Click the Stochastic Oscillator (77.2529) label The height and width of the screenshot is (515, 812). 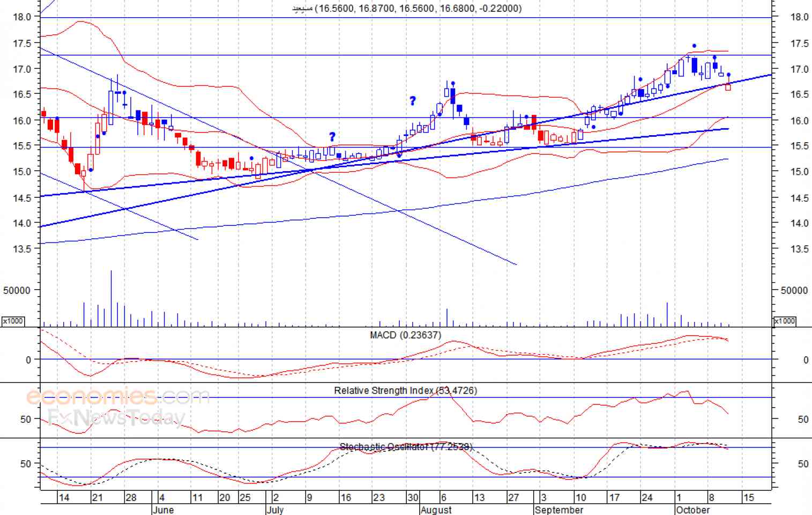[406, 446]
